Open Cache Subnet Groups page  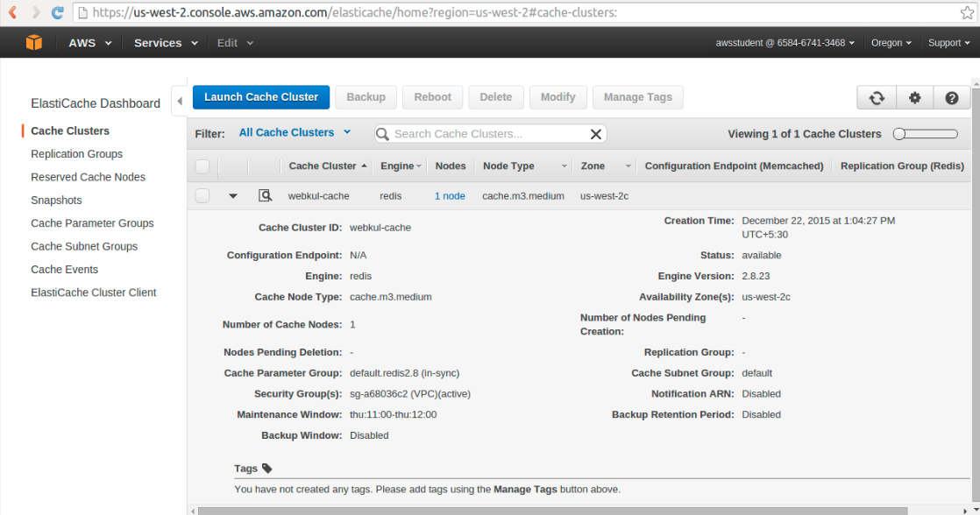coord(84,246)
